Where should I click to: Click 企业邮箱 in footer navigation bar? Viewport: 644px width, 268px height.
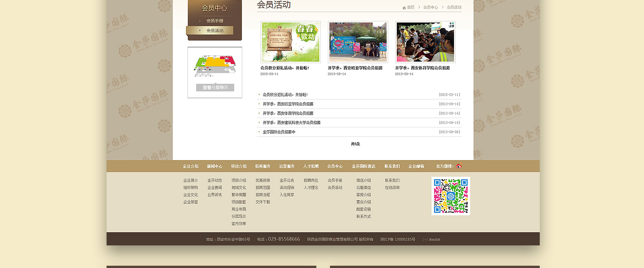point(416,167)
